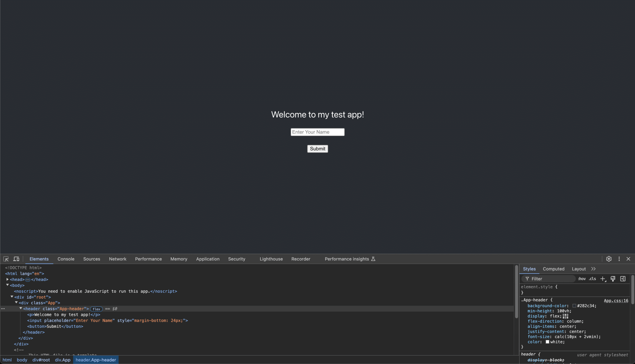Toggle the :hov element states panel
The width and height of the screenshot is (635, 364).
point(582,279)
